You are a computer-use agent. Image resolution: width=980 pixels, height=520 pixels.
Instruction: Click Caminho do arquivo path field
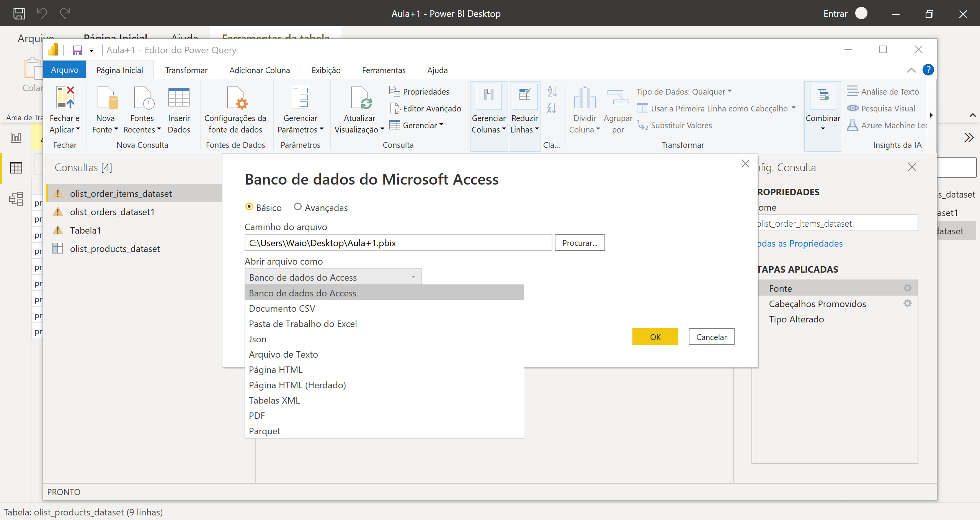tap(399, 243)
